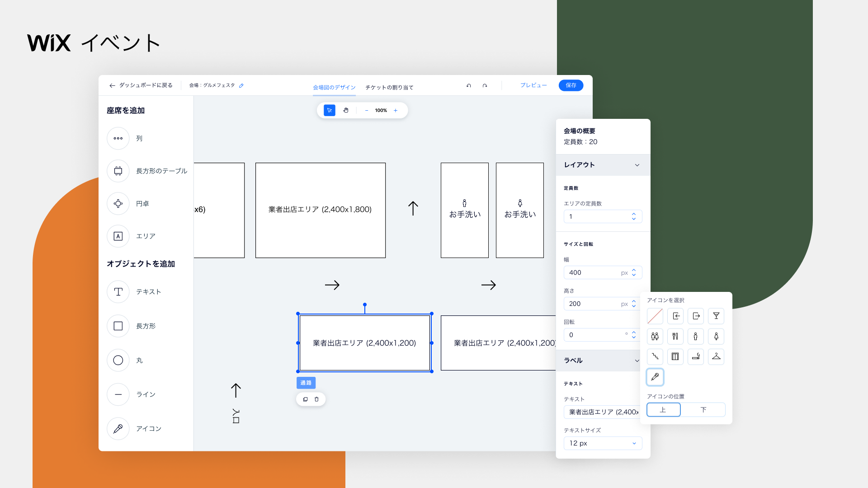The width and height of the screenshot is (868, 488).
Task: Switch to チケットの割り当て tab
Action: pyautogui.click(x=389, y=87)
